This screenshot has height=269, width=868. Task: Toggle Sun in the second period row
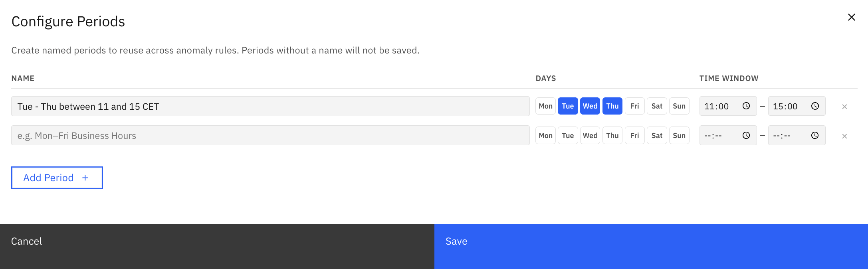[679, 136]
